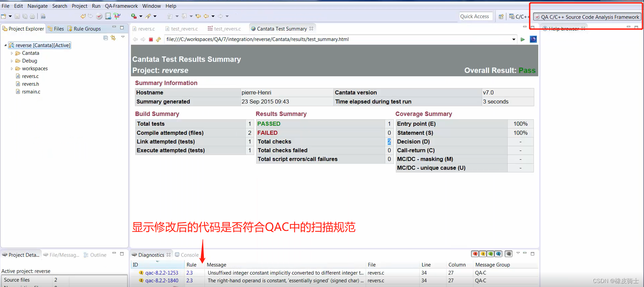Click the blue external browser icon
Viewport: 644px width, 287px height.
[533, 39]
